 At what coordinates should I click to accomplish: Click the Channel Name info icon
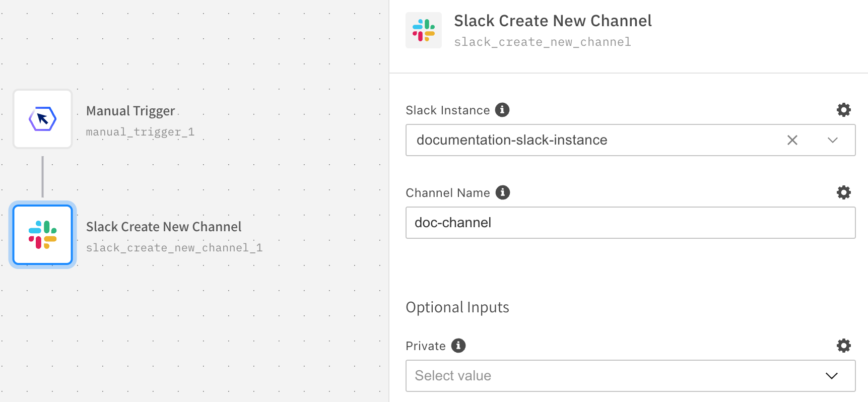pos(503,192)
